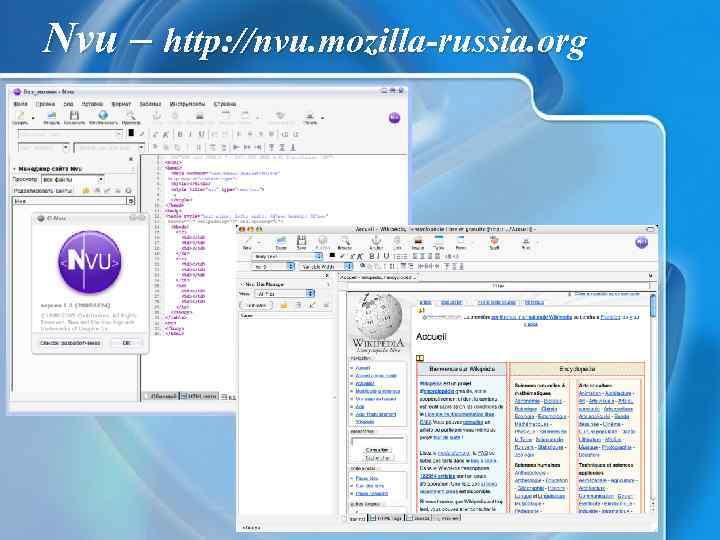Open the Вставка menu in Russian Nvu window
The height and width of the screenshot is (540, 720).
click(x=92, y=104)
